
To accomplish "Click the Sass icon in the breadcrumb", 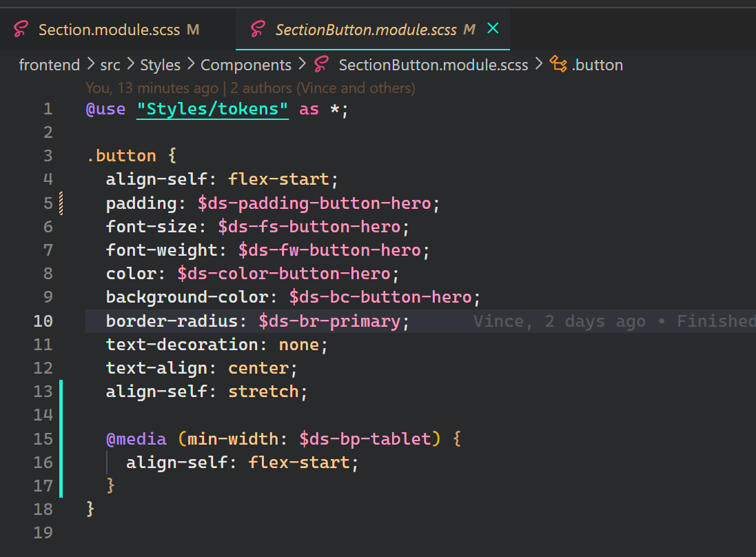I will pyautogui.click(x=321, y=64).
